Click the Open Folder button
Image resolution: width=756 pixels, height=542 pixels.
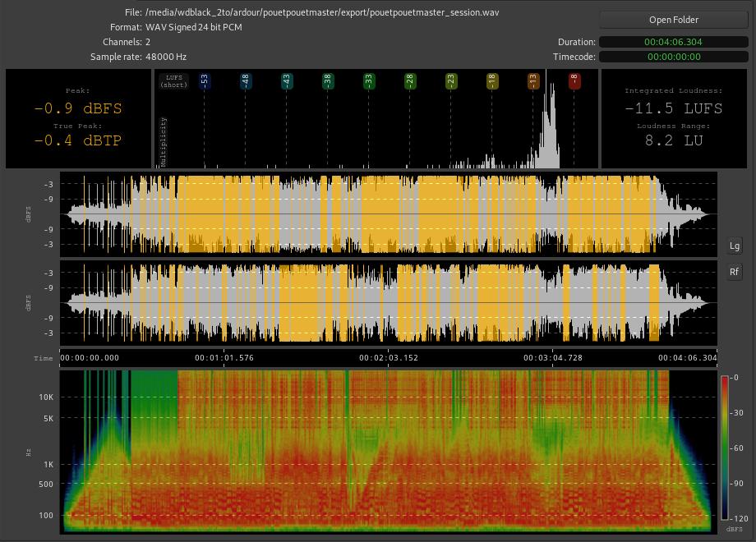point(673,20)
